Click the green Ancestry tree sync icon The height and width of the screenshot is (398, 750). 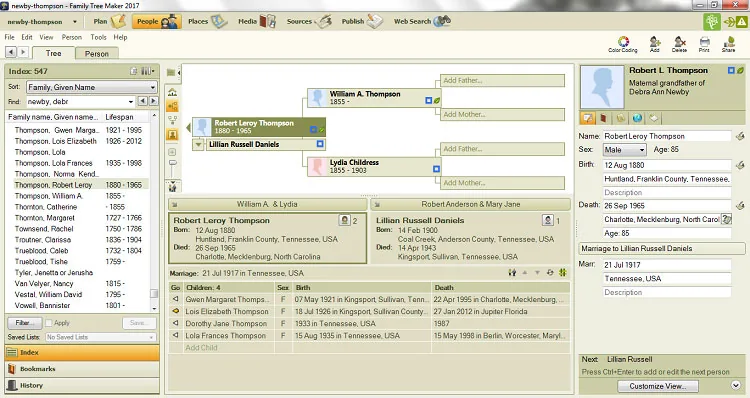click(x=712, y=22)
